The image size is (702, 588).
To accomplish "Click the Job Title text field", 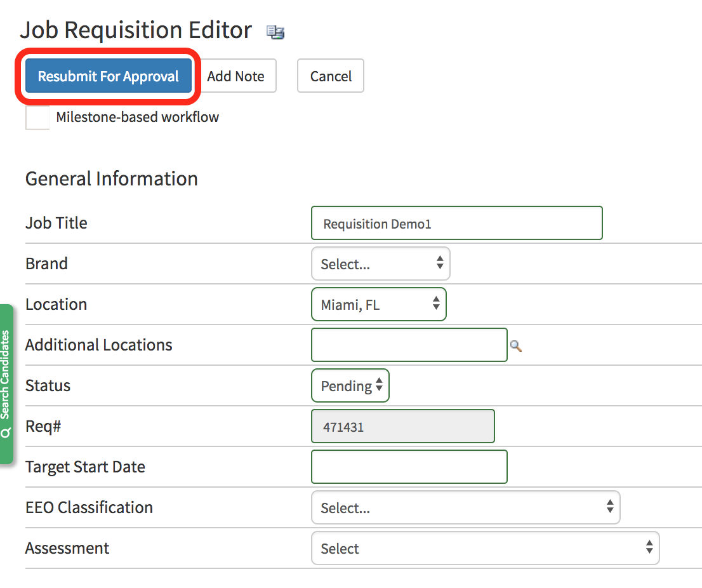I will pos(456,224).
